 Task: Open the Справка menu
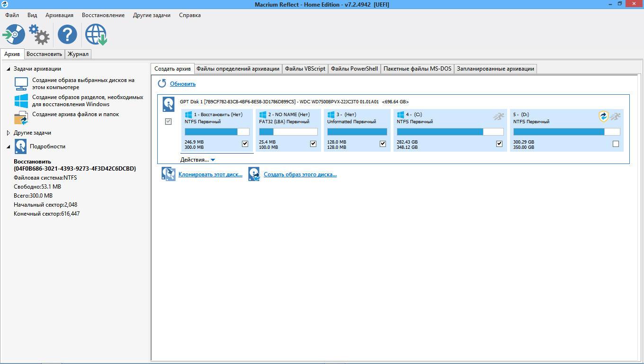point(190,15)
